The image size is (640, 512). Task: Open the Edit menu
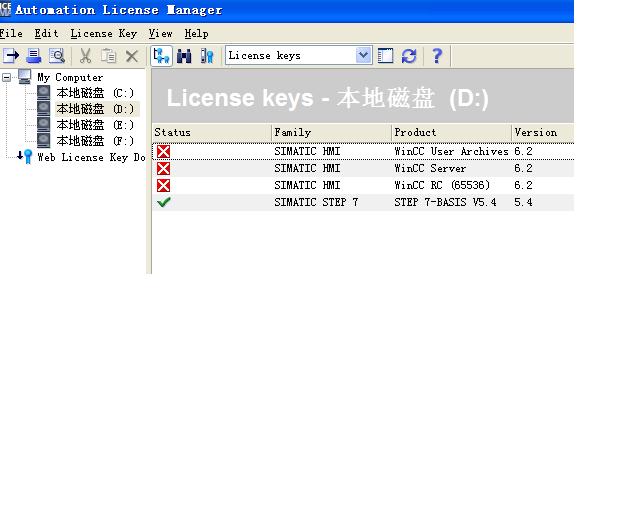(46, 33)
